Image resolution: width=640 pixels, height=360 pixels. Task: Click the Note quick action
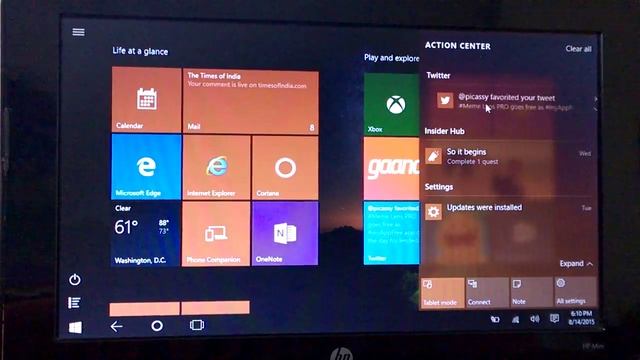point(531,292)
